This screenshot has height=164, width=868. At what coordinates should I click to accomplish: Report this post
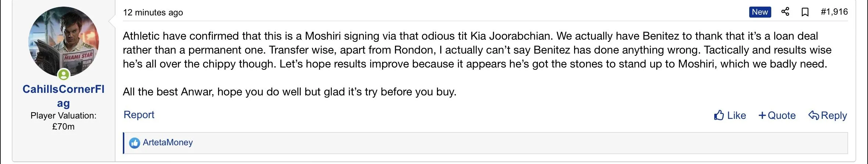point(139,115)
